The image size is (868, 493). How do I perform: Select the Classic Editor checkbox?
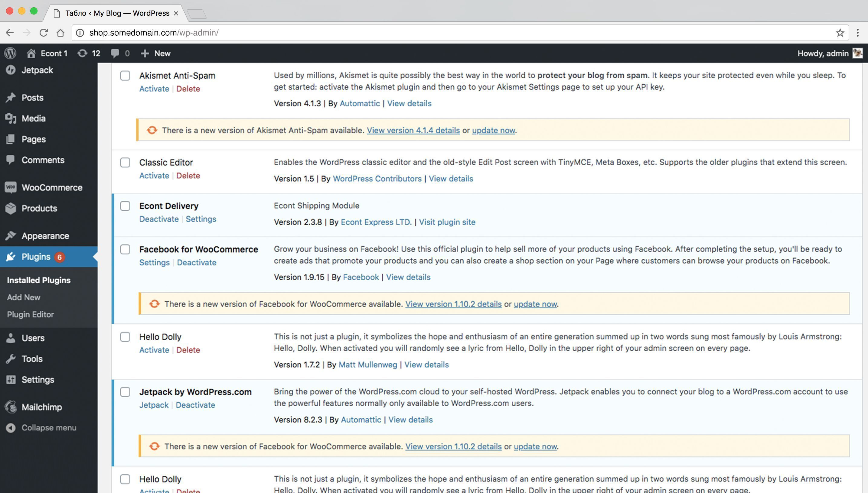(x=125, y=163)
